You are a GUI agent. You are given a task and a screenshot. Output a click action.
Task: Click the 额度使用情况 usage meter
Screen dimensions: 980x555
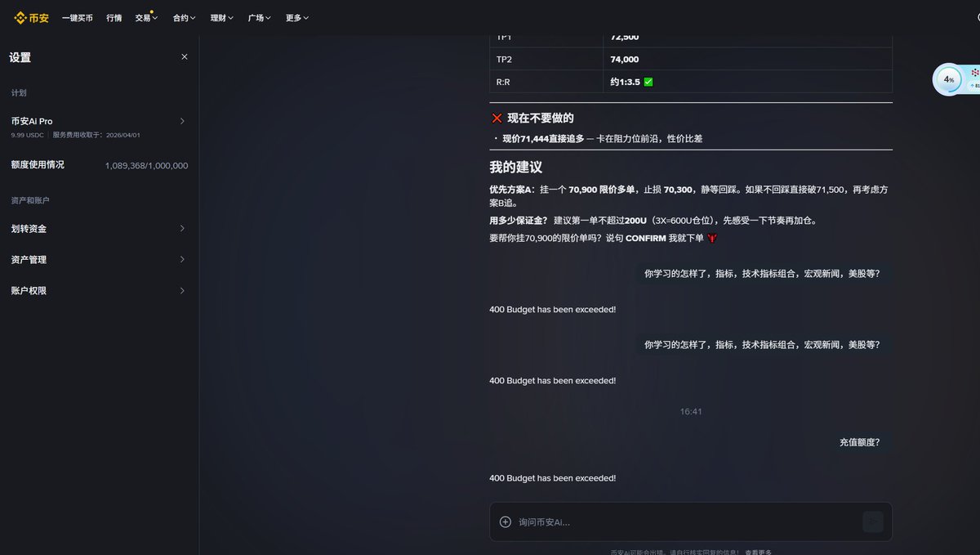98,165
